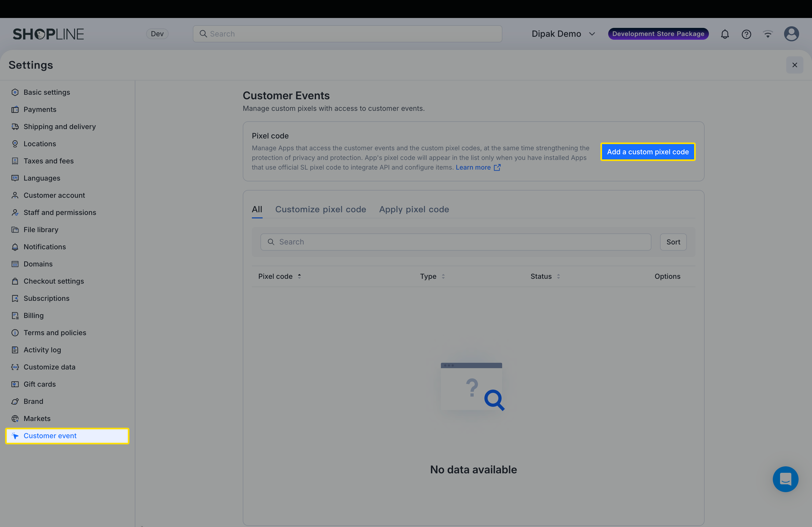Click the network status icon in the header
The height and width of the screenshot is (527, 812).
pos(768,34)
